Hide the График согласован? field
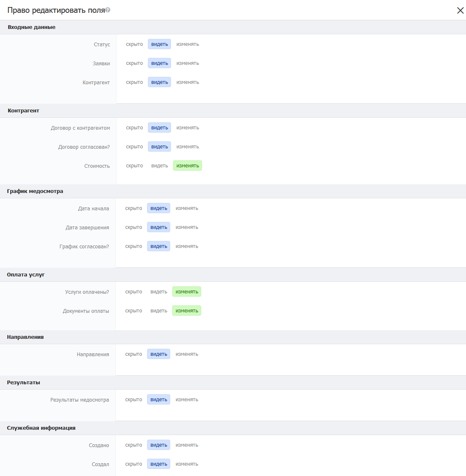This screenshot has width=466, height=476. click(x=133, y=246)
